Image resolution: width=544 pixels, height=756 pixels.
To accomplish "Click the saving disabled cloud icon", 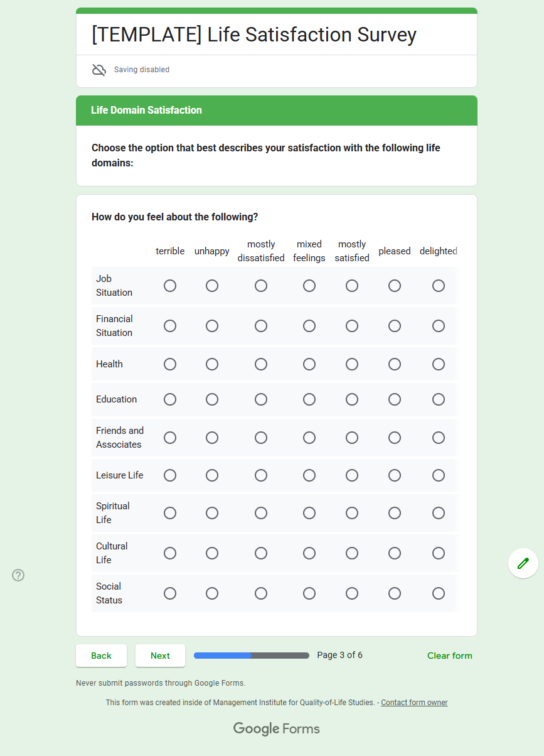I will [x=99, y=70].
